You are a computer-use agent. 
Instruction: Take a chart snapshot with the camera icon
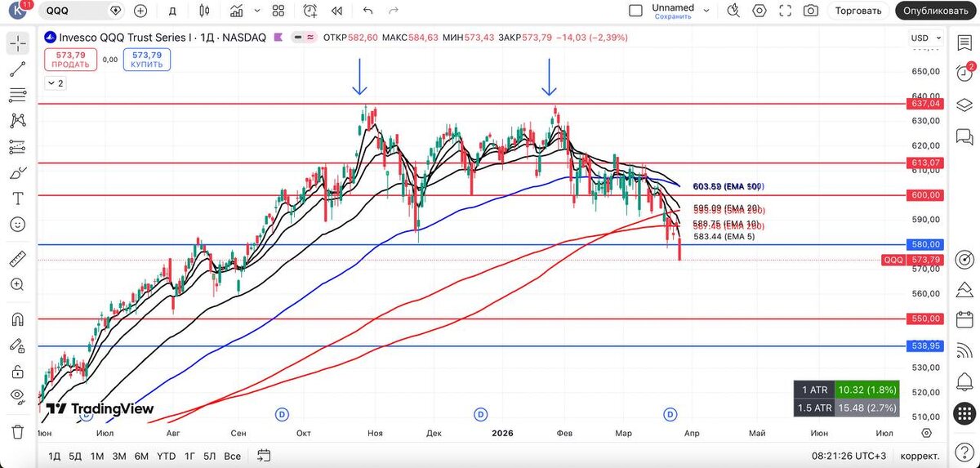(x=810, y=11)
